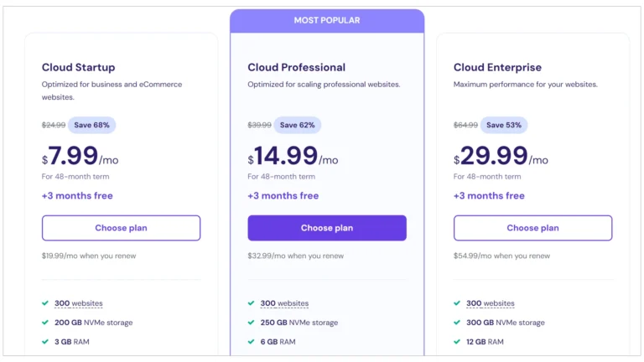Click checkmark icon next to 6 GB RAM
The image size is (644, 362).
pos(251,342)
